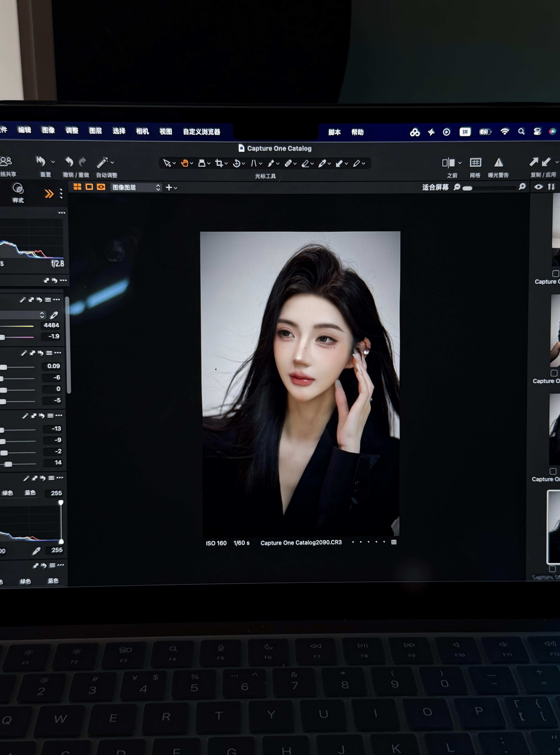
Task: Open the Layer (图层) menu
Action: tap(96, 131)
